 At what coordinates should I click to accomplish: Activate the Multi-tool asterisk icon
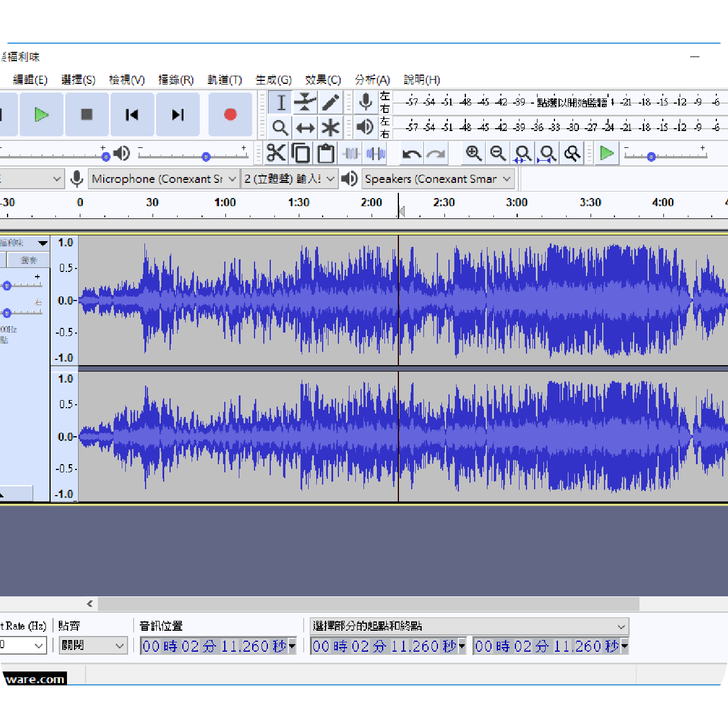pos(330,127)
